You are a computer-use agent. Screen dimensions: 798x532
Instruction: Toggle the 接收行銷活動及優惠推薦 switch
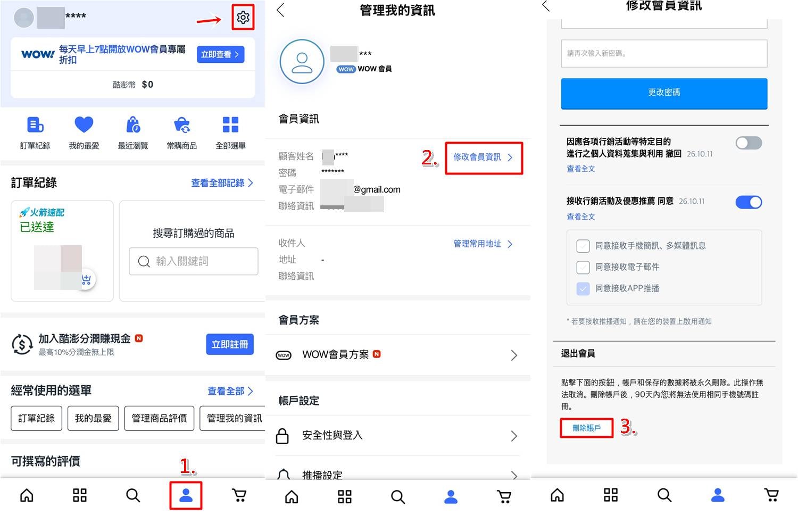tap(749, 202)
